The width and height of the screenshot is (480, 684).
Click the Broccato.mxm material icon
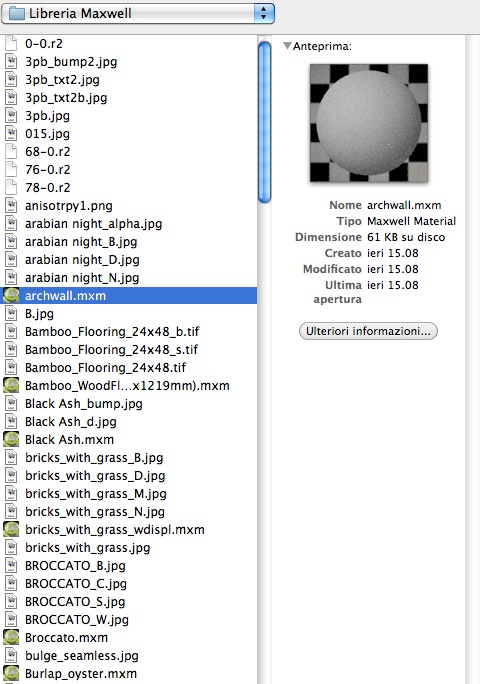[x=11, y=637]
